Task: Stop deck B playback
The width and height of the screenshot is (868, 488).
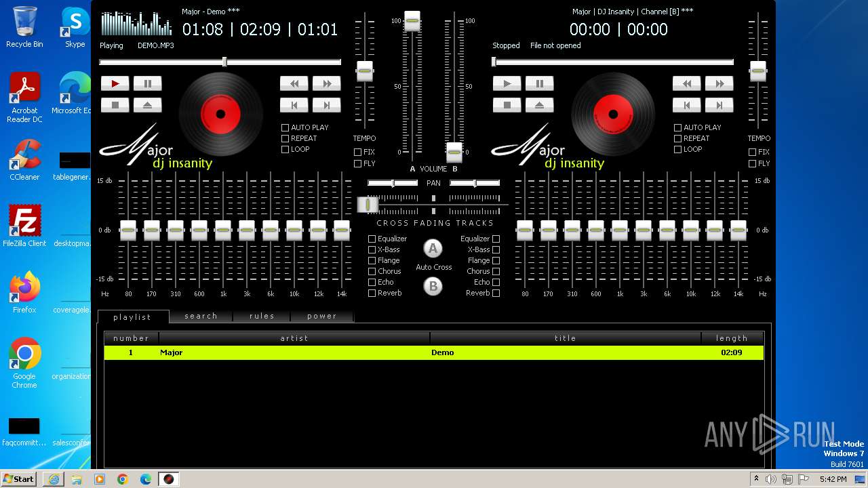Action: click(507, 105)
